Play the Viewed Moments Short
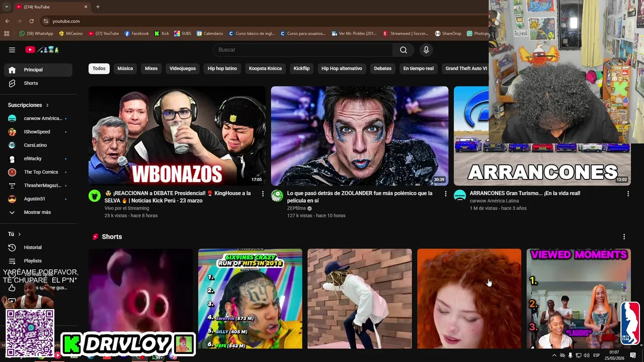Image resolution: width=644 pixels, height=362 pixels. click(579, 299)
